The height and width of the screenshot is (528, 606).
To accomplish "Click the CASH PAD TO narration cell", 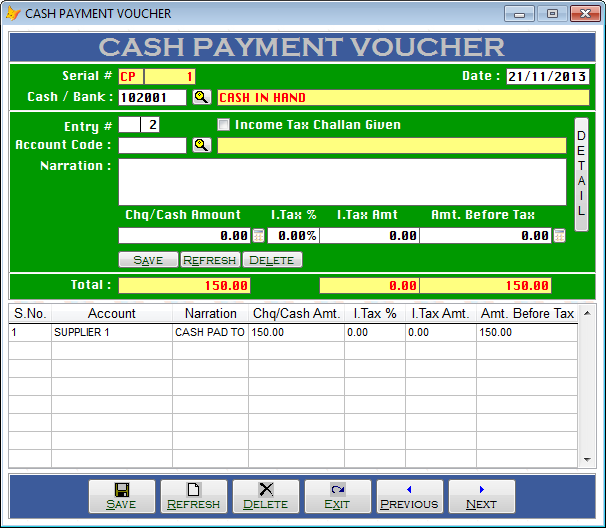I will 210,332.
